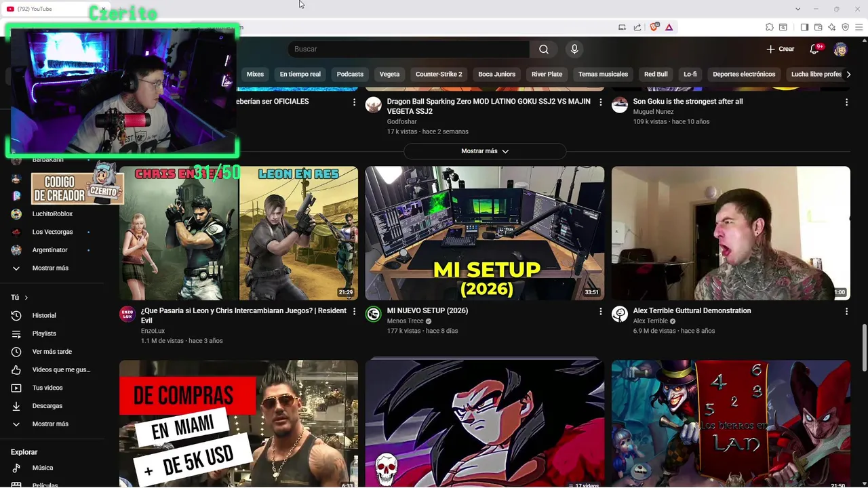
Task: Click the Brave Rewards triangle icon
Action: [669, 27]
